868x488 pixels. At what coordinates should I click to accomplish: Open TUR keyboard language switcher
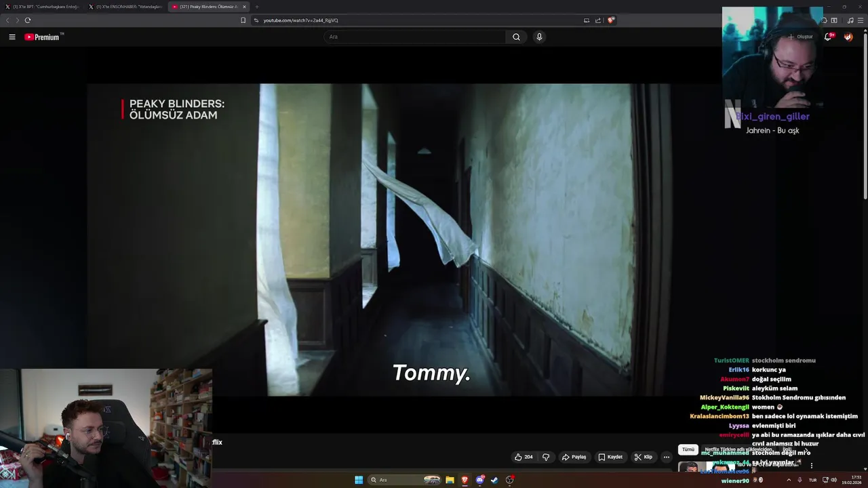pyautogui.click(x=812, y=480)
